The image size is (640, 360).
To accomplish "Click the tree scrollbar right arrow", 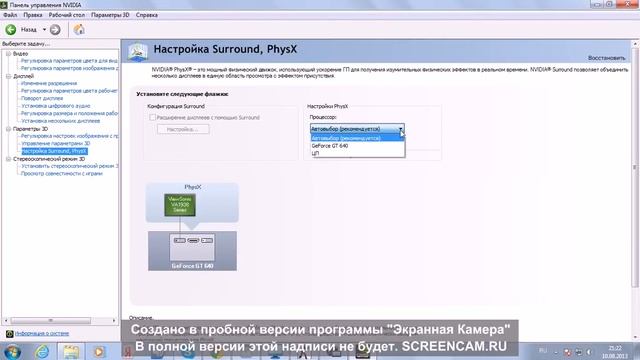I will coord(114,321).
